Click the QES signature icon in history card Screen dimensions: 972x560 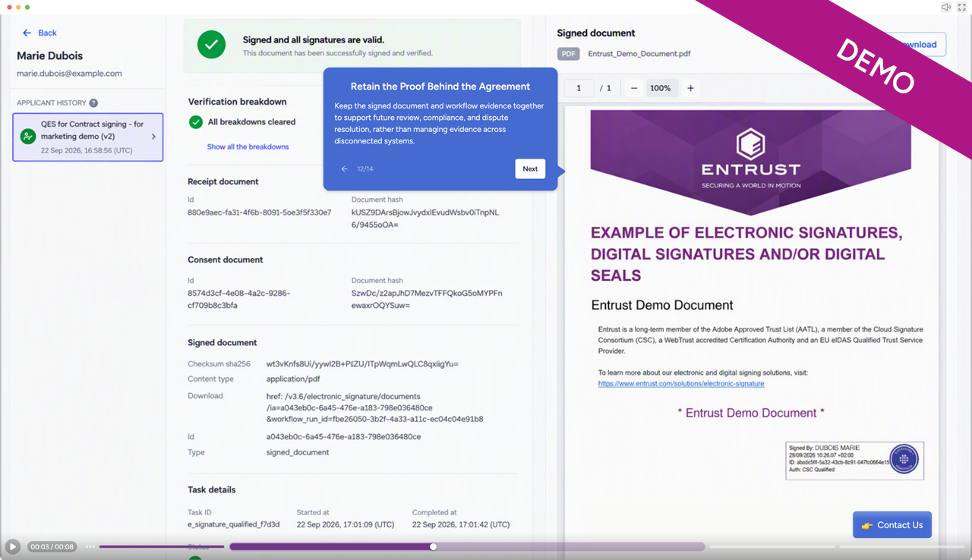(28, 137)
